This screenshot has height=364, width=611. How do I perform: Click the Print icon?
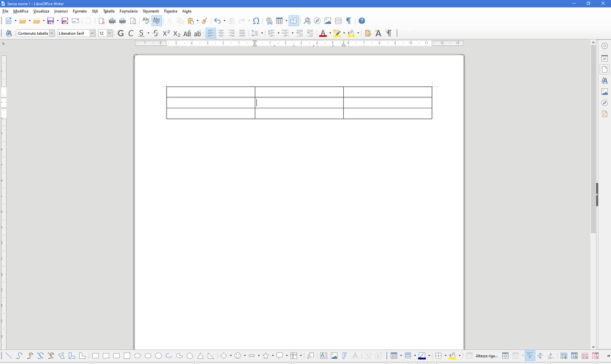(x=123, y=21)
